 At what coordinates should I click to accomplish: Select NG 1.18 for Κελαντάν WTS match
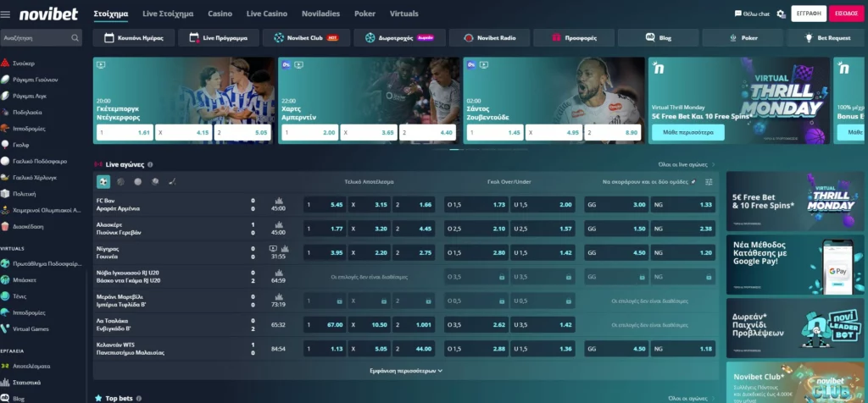pyautogui.click(x=683, y=349)
